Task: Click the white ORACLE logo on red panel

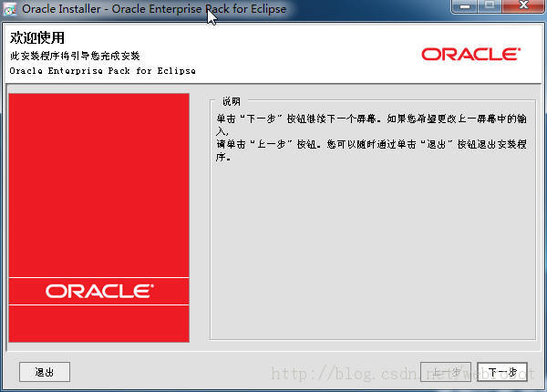Action: 99,291
